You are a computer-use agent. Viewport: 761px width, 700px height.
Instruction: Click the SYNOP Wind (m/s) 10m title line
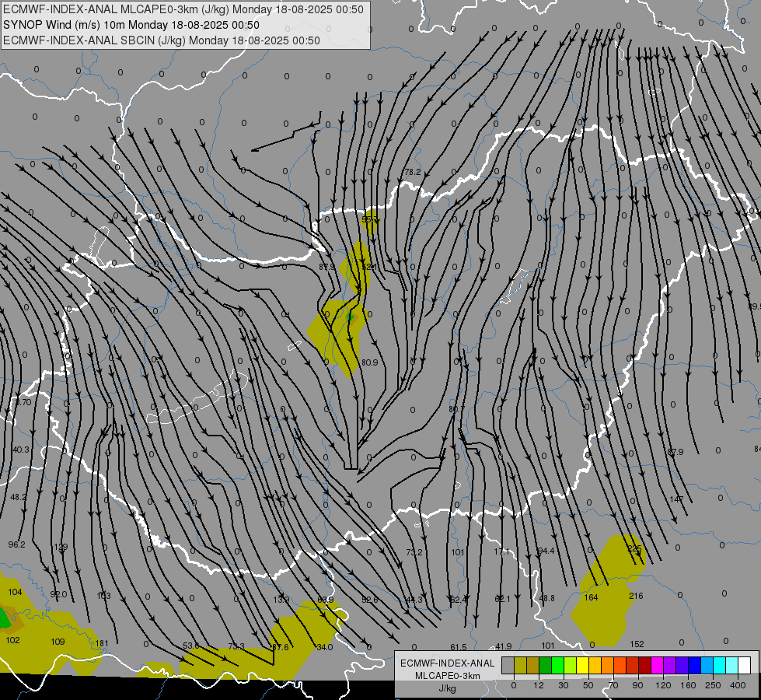[131, 25]
